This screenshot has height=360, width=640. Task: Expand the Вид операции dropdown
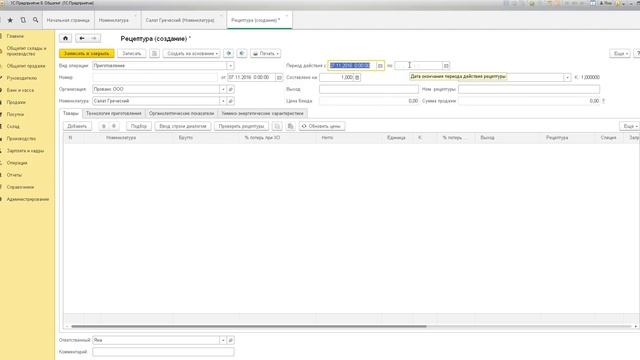[231, 66]
